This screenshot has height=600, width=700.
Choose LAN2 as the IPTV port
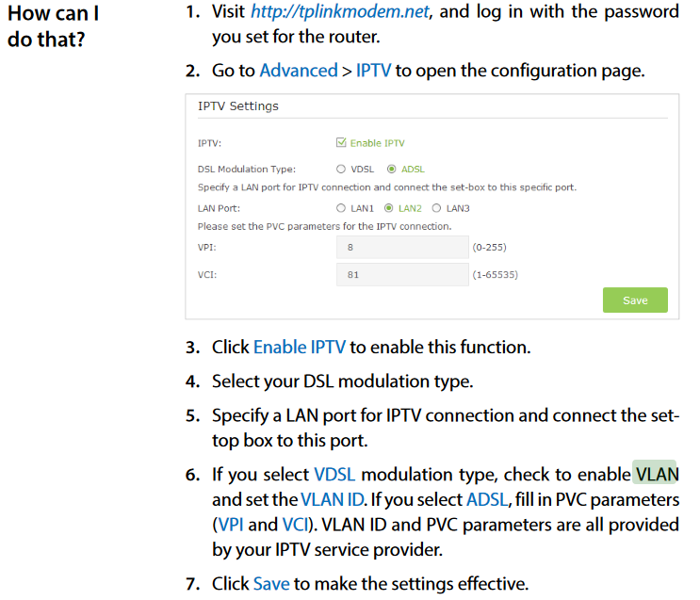(x=389, y=208)
